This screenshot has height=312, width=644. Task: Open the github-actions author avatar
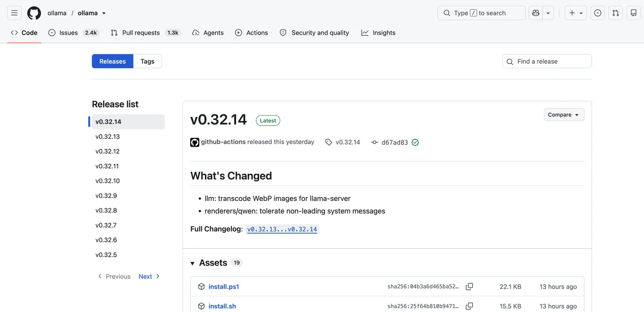coord(195,142)
